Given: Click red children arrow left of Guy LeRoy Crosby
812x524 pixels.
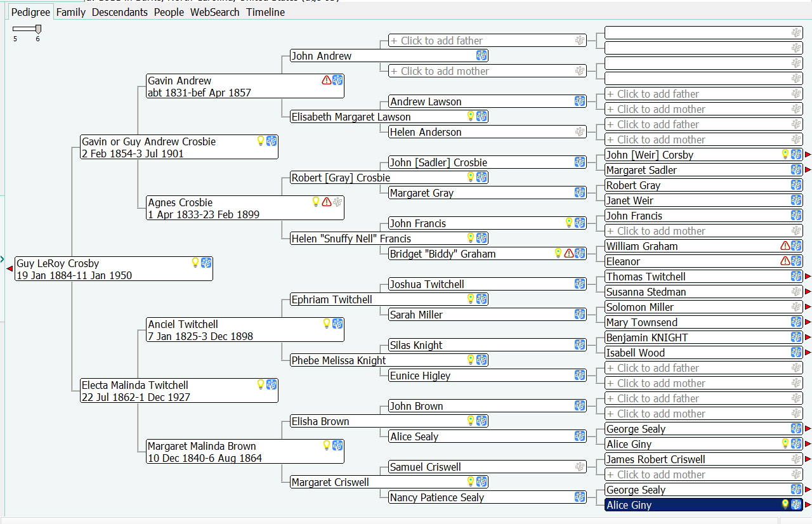Looking at the screenshot, I should (10, 268).
